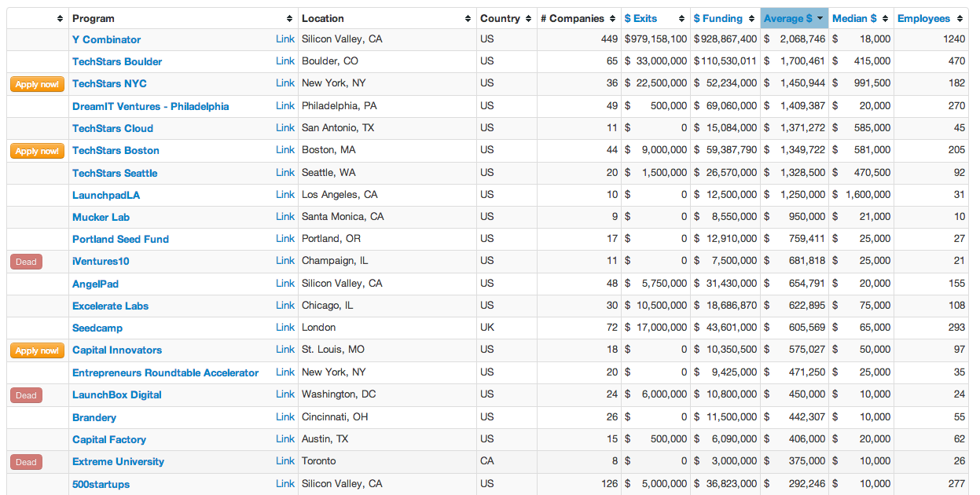
Task: Open the Mucker Lab program
Action: pos(101,217)
